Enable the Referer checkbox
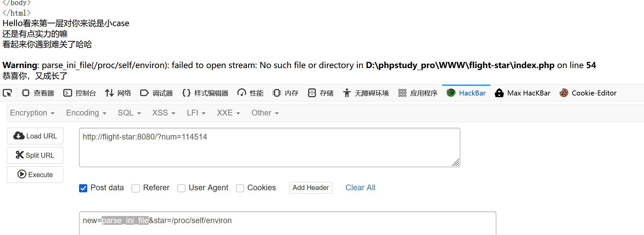 click(136, 188)
